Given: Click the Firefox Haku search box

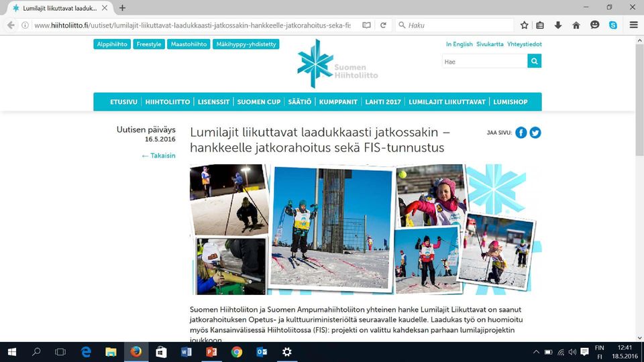Looking at the screenshot, I should [x=455, y=25].
